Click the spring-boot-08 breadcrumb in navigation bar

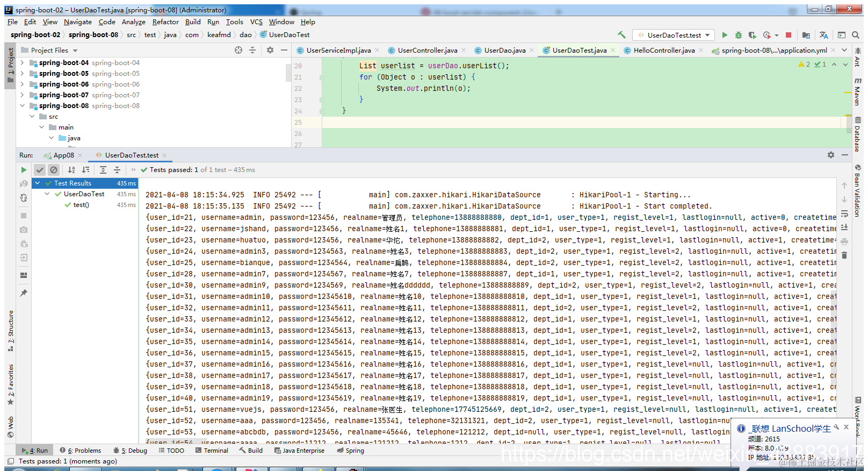[x=93, y=35]
